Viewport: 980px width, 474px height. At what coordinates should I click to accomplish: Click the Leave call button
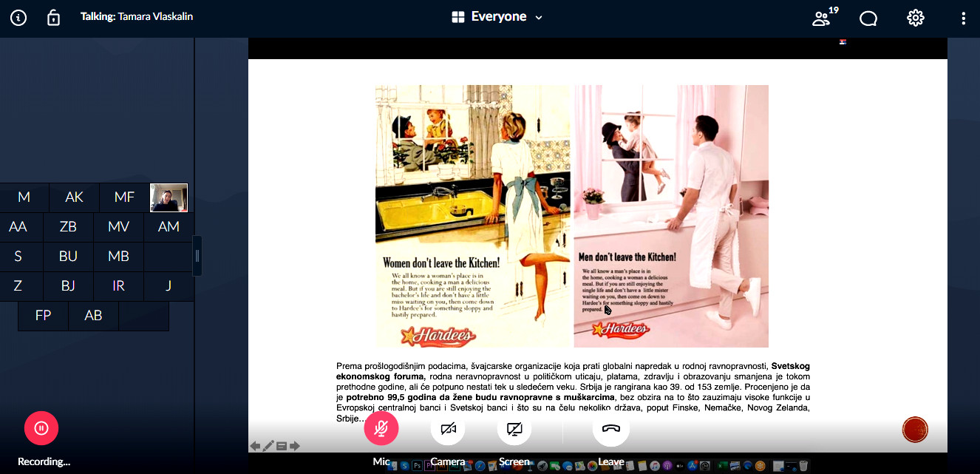610,427
